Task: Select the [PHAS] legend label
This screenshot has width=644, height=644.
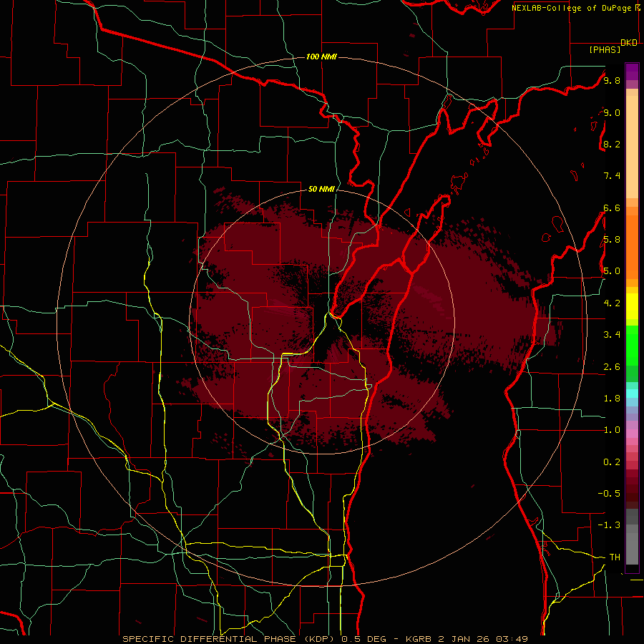Action: point(605,49)
